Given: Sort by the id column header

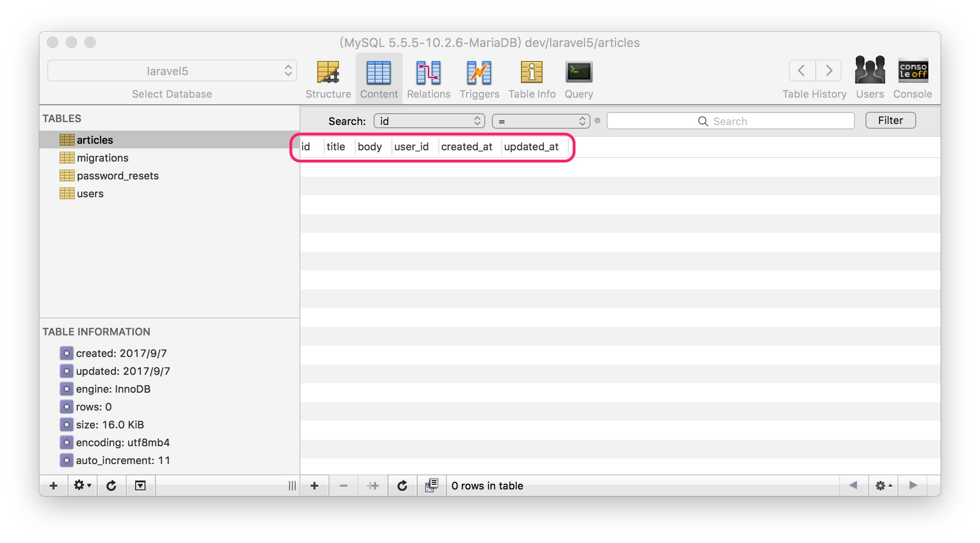Looking at the screenshot, I should click(312, 147).
